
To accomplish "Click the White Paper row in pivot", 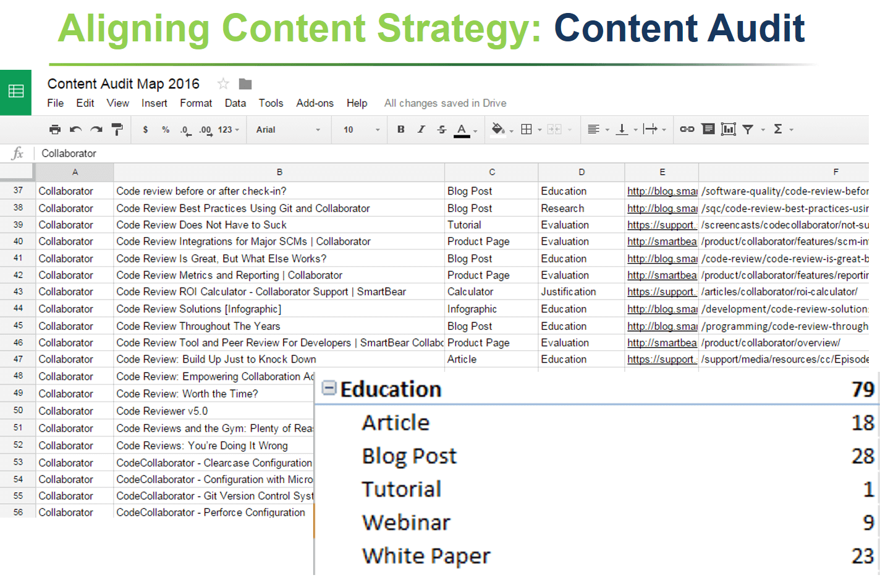I will pyautogui.click(x=597, y=556).
